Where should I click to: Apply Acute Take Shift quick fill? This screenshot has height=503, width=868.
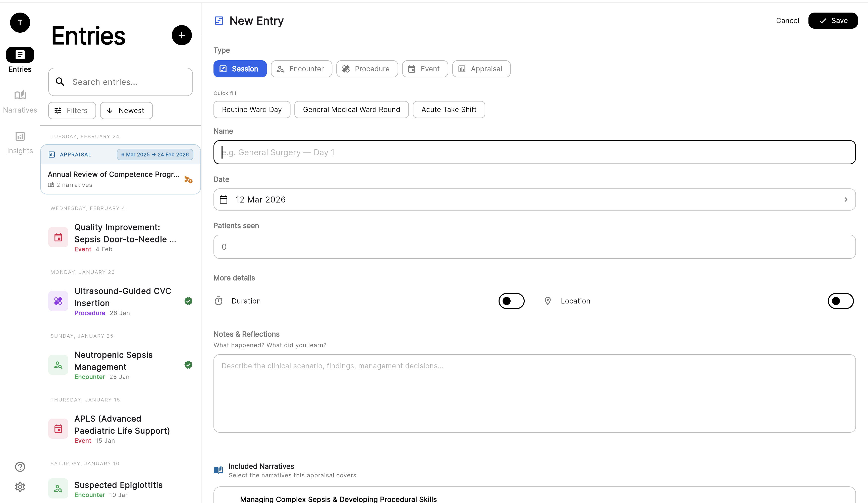(x=449, y=110)
